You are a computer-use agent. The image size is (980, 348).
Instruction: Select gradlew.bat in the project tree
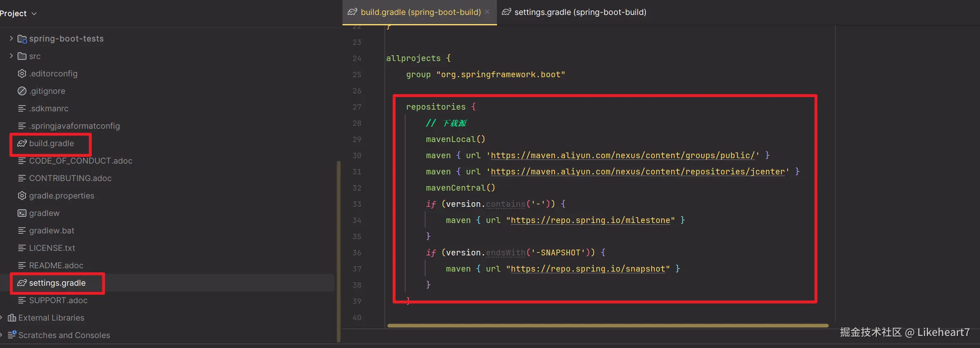click(52, 230)
